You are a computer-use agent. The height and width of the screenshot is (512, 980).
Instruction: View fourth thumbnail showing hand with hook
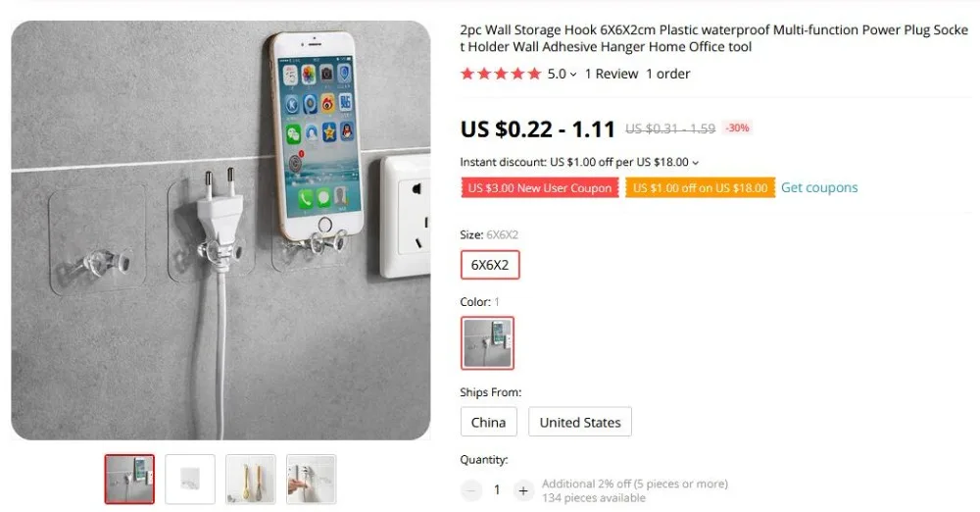312,480
